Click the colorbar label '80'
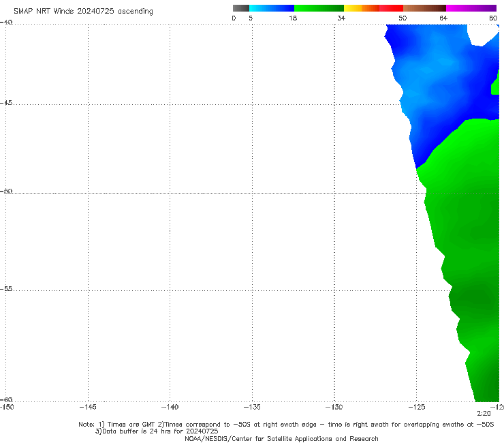This screenshot has width=504, height=443. coord(493,18)
